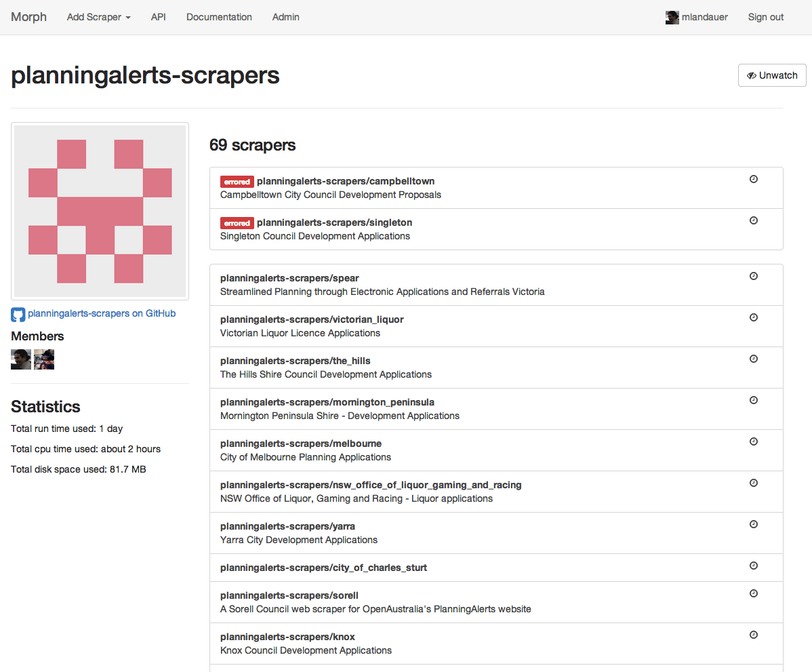The image size is (812, 672).
Task: Click the clock icon for campbelltown scraper
Action: [754, 179]
